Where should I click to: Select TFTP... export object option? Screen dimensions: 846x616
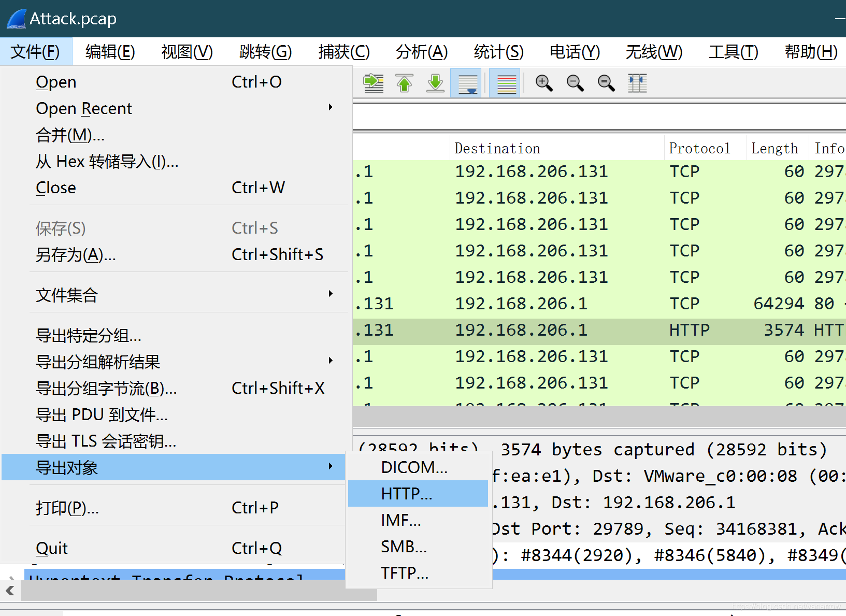pos(418,573)
